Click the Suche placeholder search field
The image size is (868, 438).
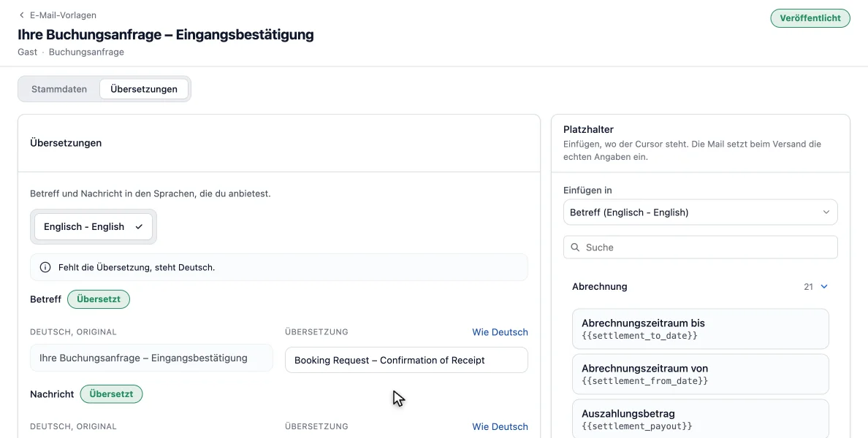point(700,247)
